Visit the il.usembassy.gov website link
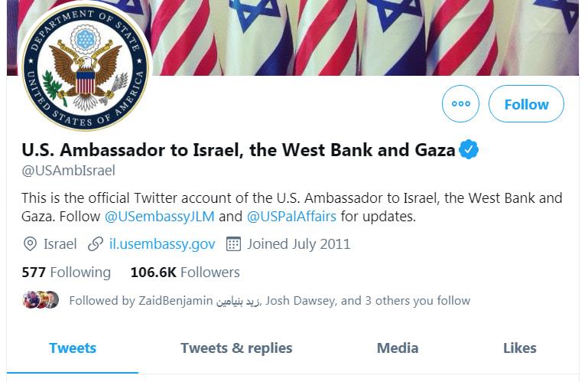This screenshot has height=382, width=588. [x=162, y=244]
